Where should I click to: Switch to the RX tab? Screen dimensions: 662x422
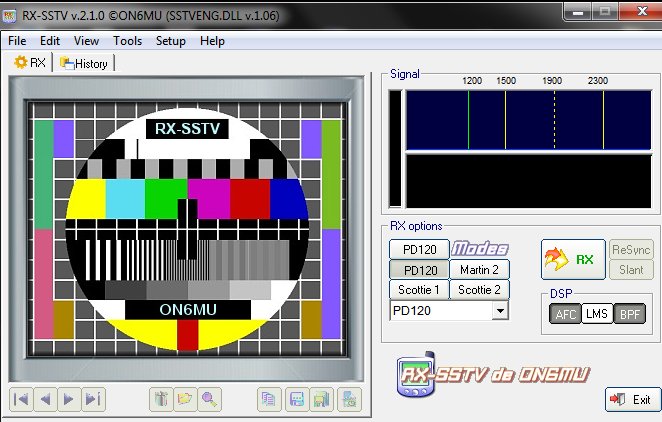point(30,62)
